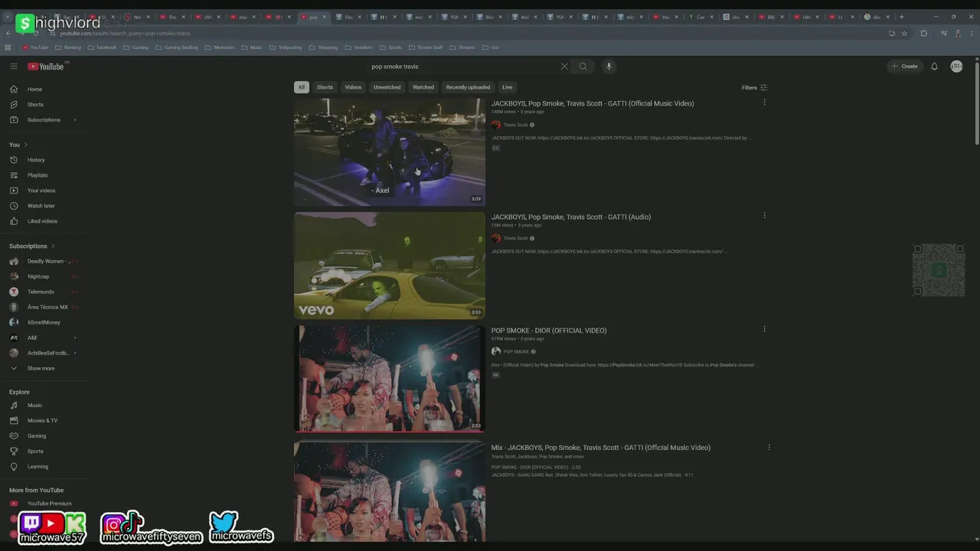Play the GATTI (Audio) vevo thumbnail
This screenshot has height=551, width=980.
pos(390,265)
